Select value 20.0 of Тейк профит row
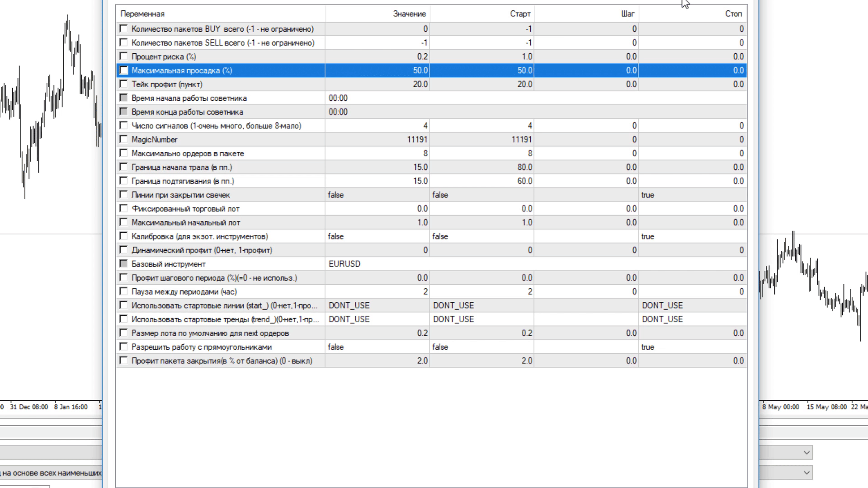868x488 pixels. click(377, 84)
